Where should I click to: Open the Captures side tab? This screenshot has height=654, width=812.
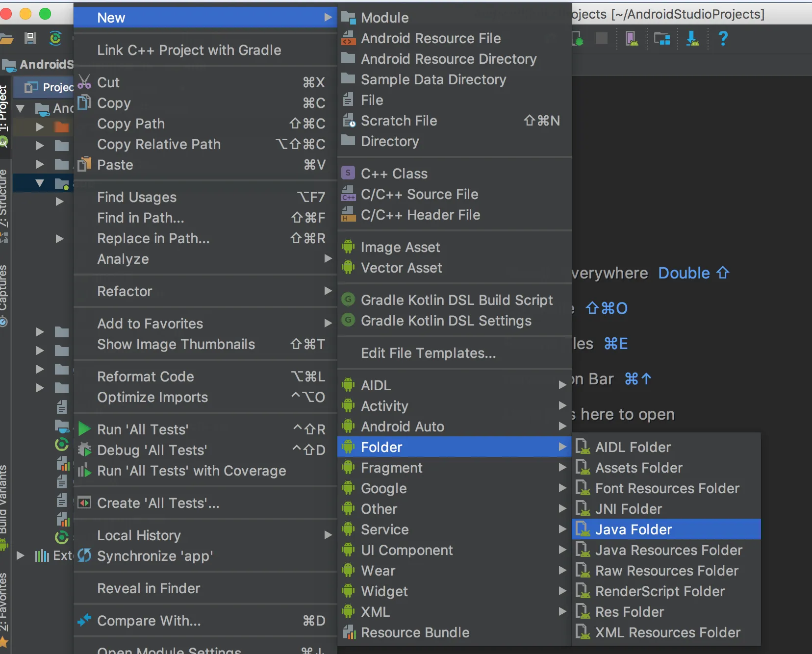click(4, 288)
